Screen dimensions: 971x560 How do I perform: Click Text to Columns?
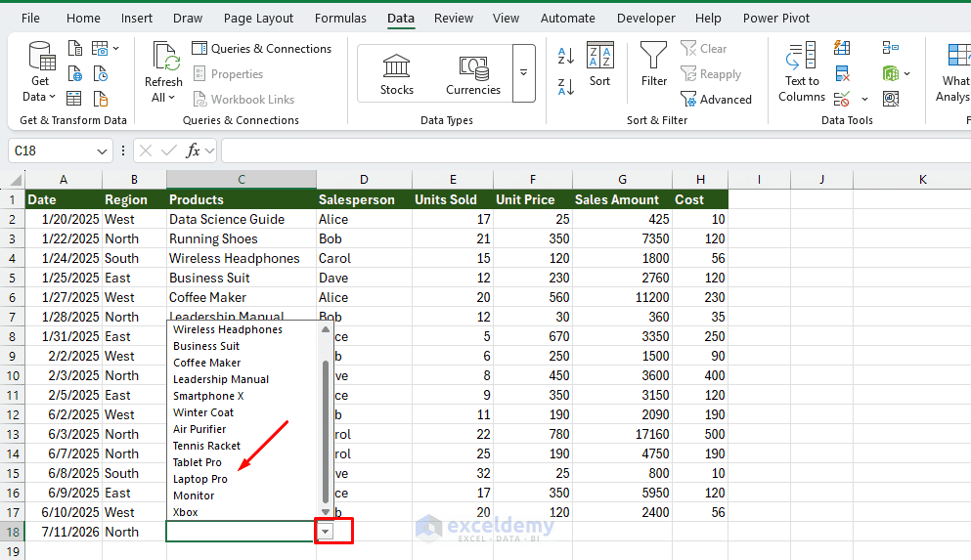802,71
